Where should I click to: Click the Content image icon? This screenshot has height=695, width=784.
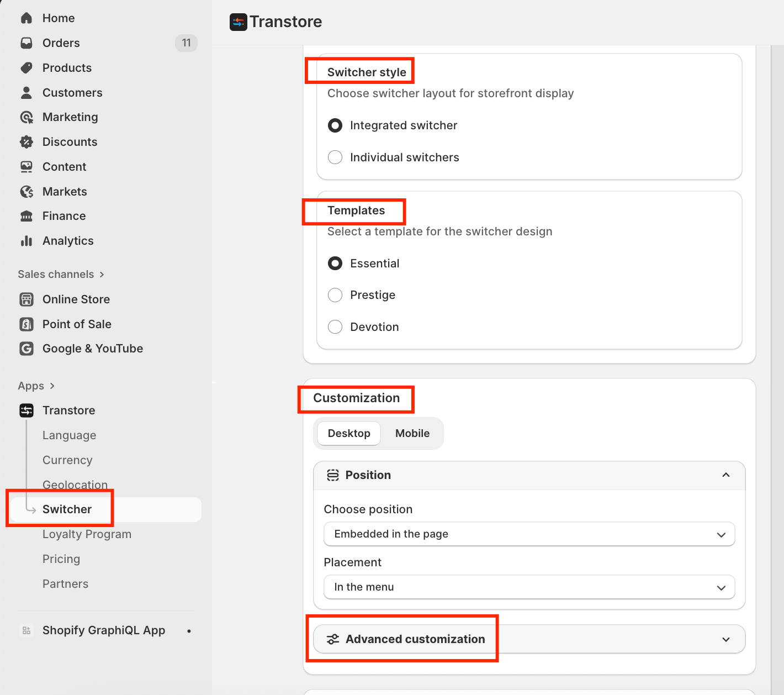click(27, 167)
